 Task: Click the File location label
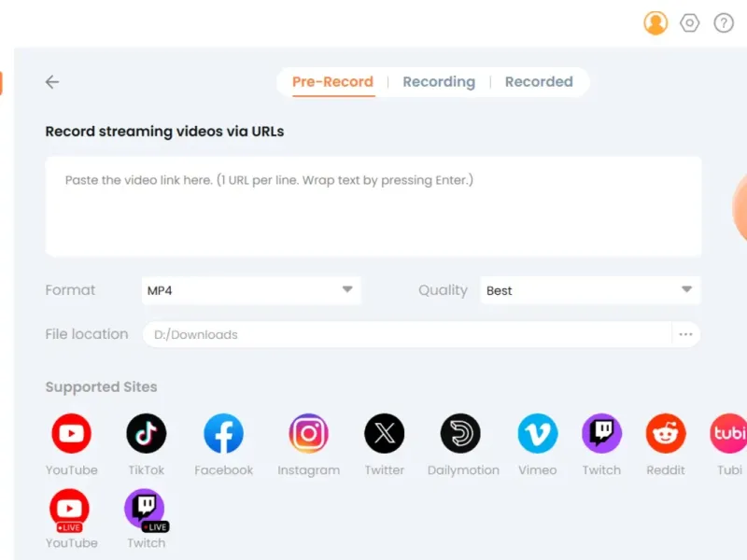click(x=87, y=334)
